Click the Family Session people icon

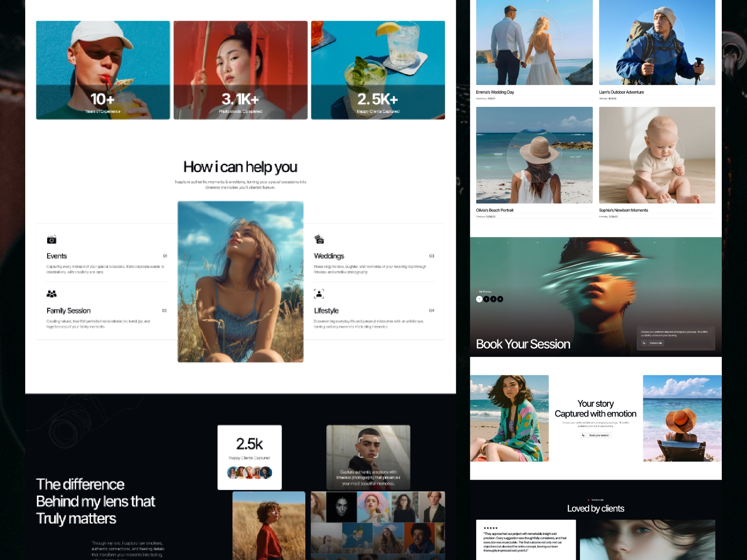(x=51, y=294)
